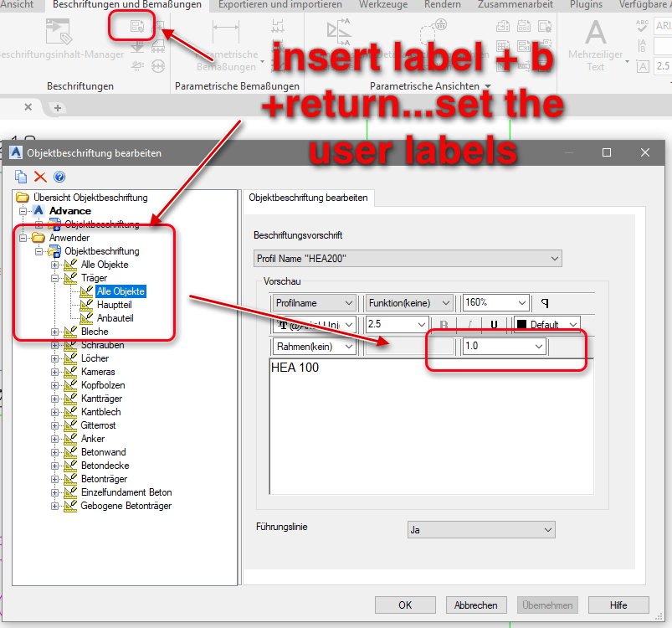Toggle italic formatting in the preview toolbar
This screenshot has width=672, height=628.
coord(470,324)
